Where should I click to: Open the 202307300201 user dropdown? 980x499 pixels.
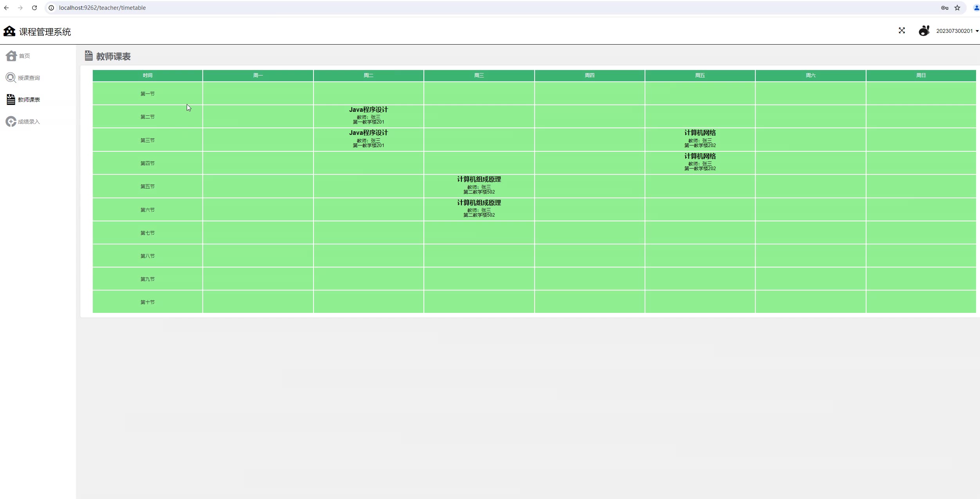click(957, 31)
